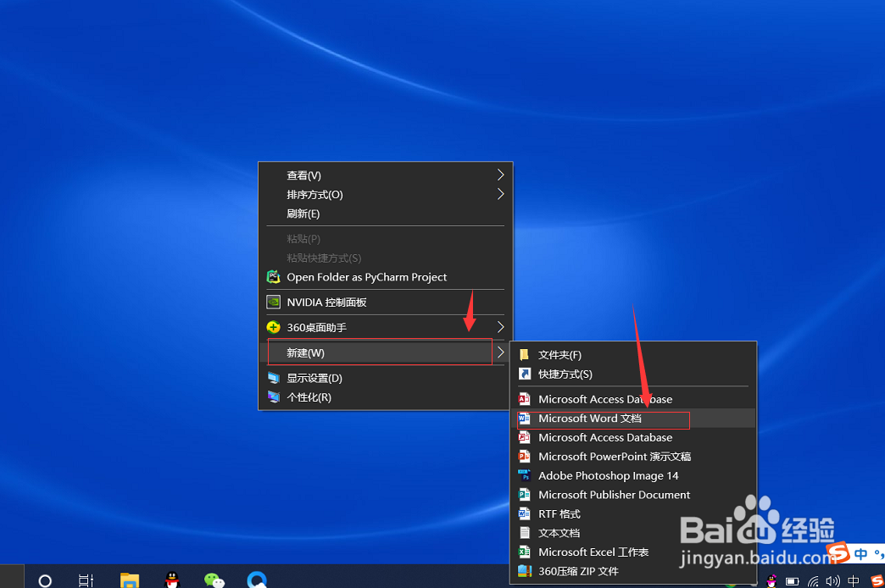The width and height of the screenshot is (885, 588).
Task: Open the 新建(W) submenu
Action: pyautogui.click(x=386, y=352)
